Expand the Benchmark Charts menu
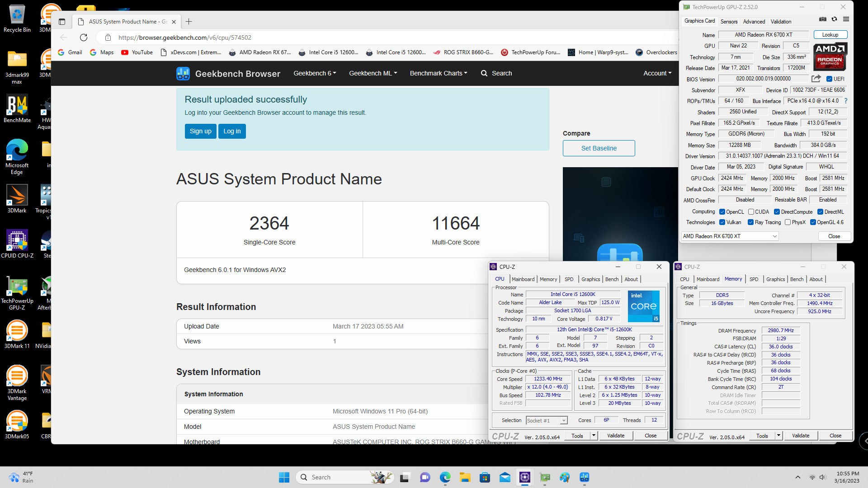Screen dimensions: 868x488 pos(439,73)
